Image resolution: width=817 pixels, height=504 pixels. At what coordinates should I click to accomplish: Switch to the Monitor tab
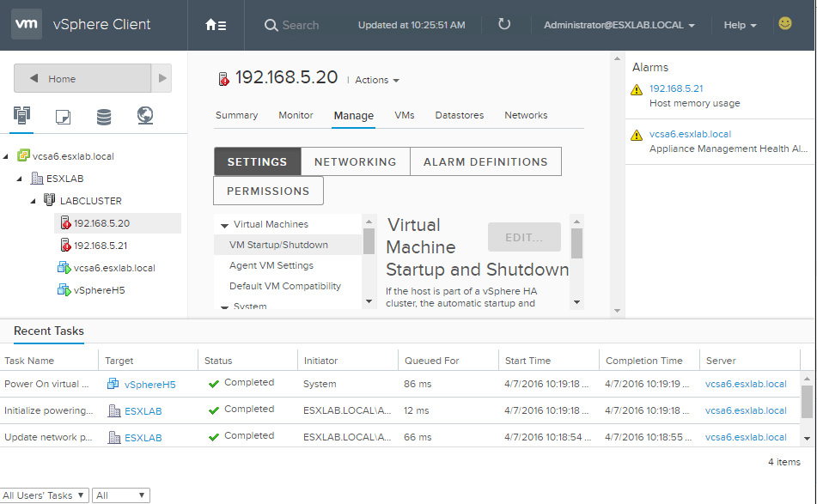click(296, 115)
